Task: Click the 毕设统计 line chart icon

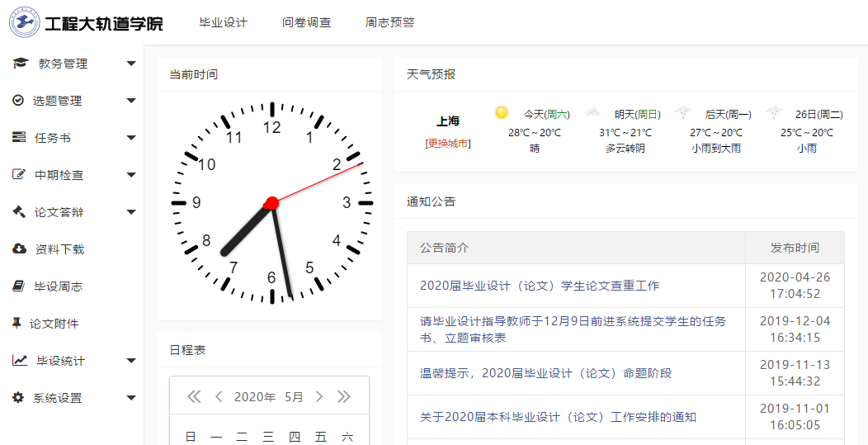Action: pos(19,360)
